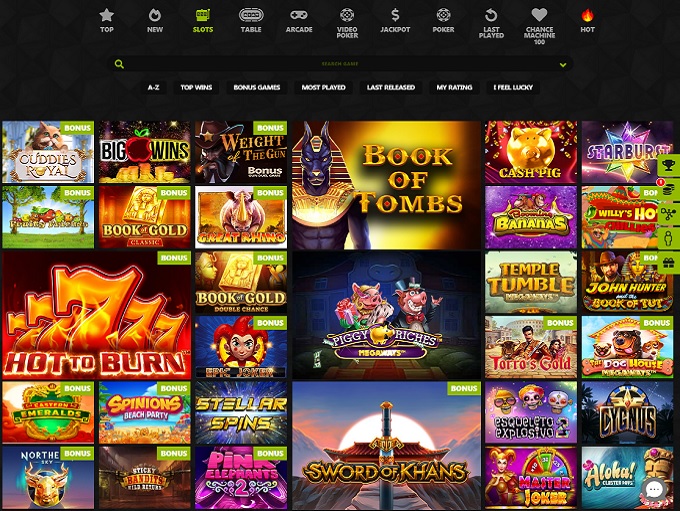Click the search magnifier icon

119,64
